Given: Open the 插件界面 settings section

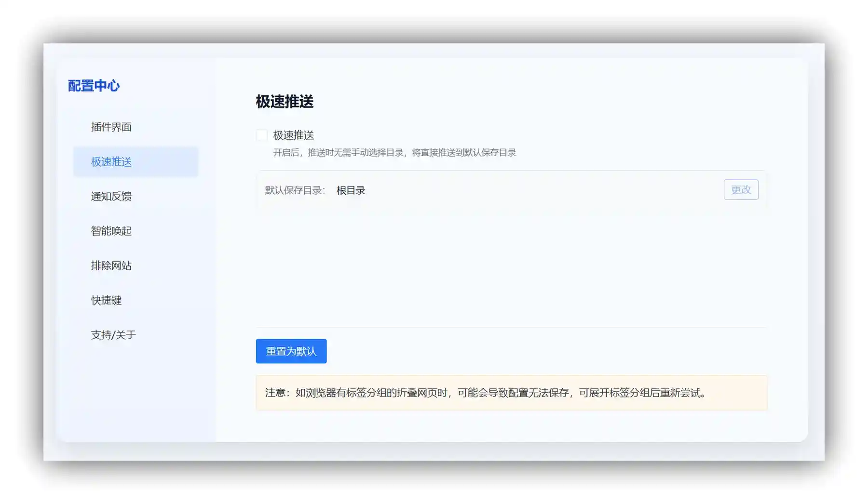Looking at the screenshot, I should [x=111, y=127].
